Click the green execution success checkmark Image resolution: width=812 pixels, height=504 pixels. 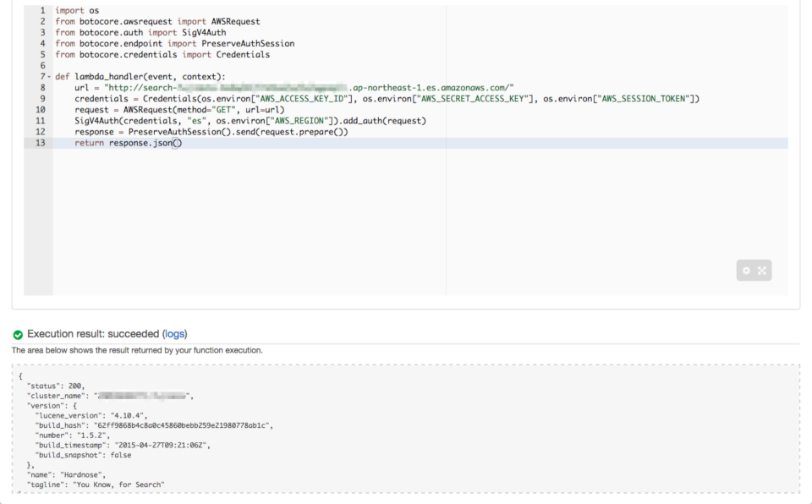coord(18,334)
